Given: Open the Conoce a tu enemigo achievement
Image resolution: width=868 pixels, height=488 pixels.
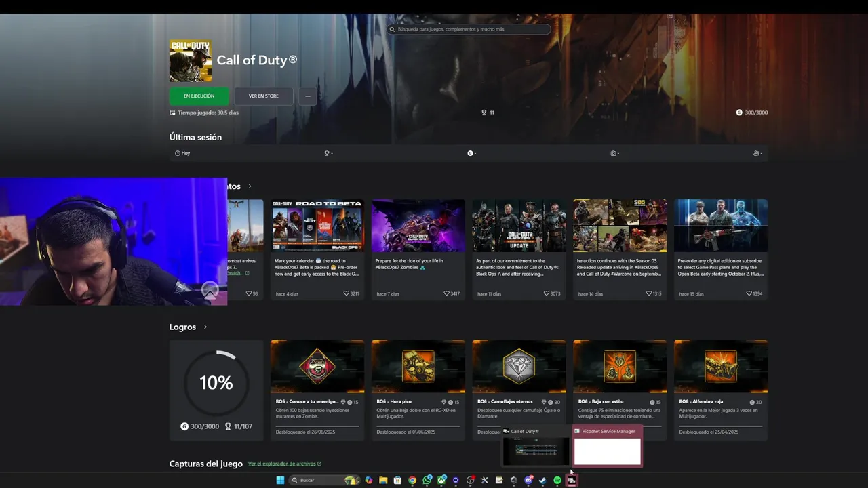Looking at the screenshot, I should click(x=317, y=390).
